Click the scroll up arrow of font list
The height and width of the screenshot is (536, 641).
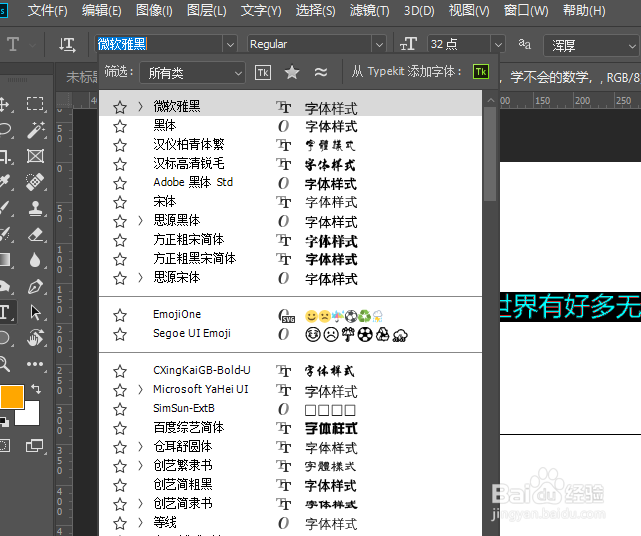[x=491, y=100]
